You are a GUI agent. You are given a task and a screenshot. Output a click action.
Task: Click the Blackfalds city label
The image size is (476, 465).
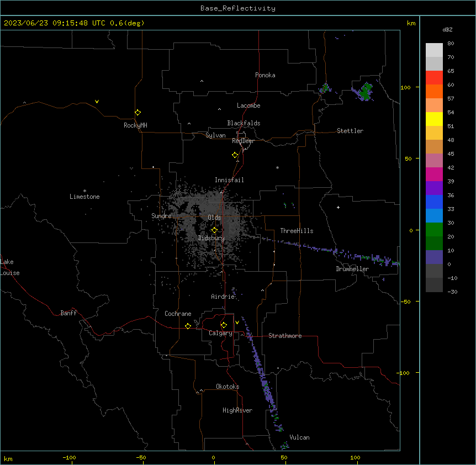(x=244, y=123)
